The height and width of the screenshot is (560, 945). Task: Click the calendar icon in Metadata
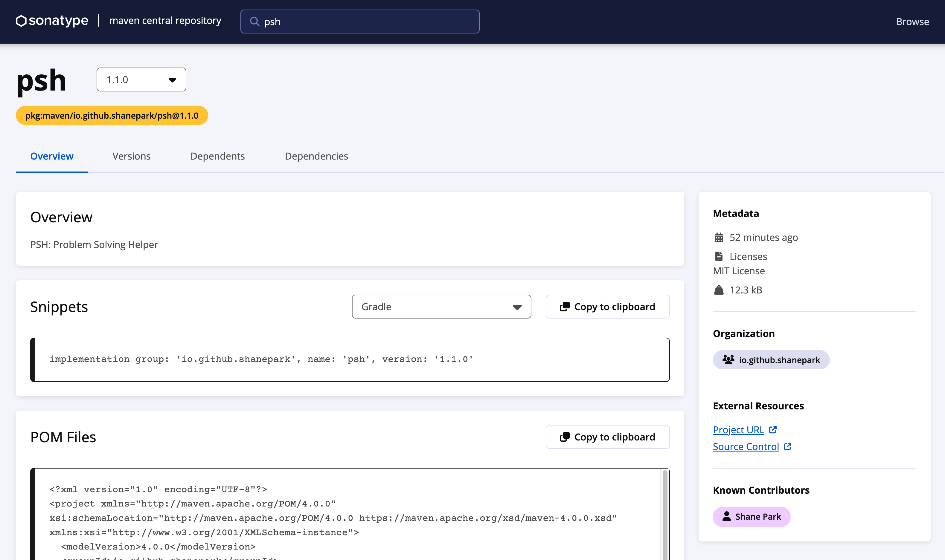719,237
